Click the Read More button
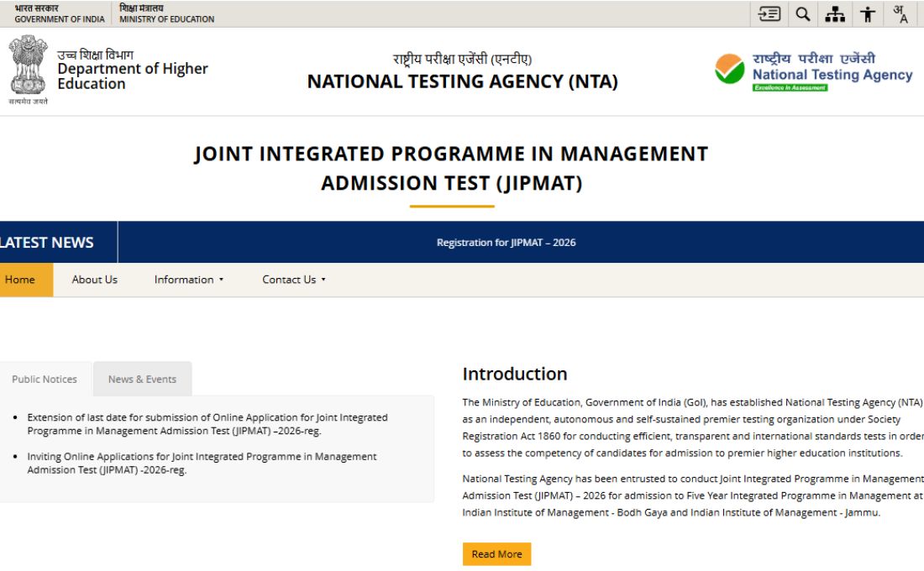The image size is (924, 571). (496, 554)
